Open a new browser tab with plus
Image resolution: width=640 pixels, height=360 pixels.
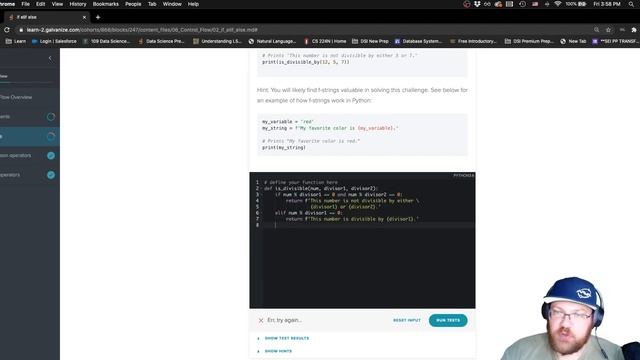click(x=98, y=17)
